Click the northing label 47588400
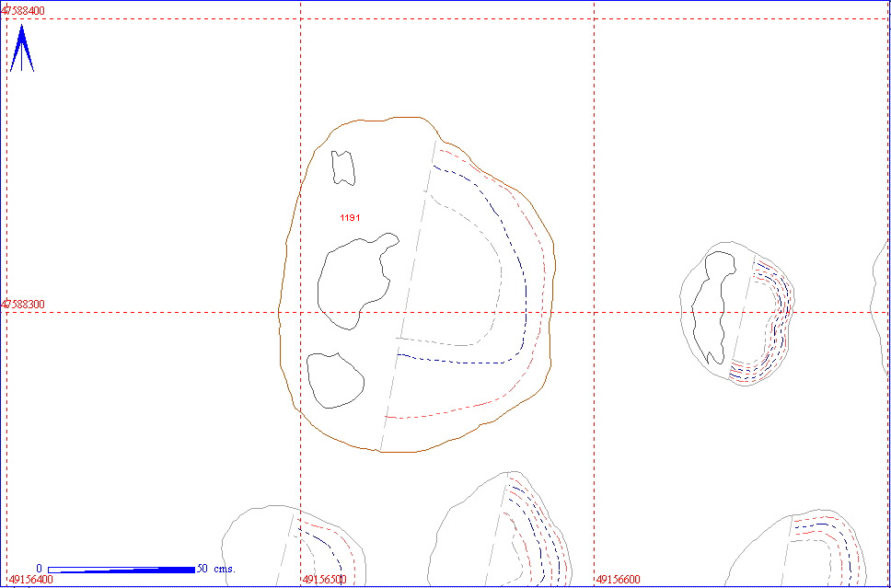 (23, 11)
